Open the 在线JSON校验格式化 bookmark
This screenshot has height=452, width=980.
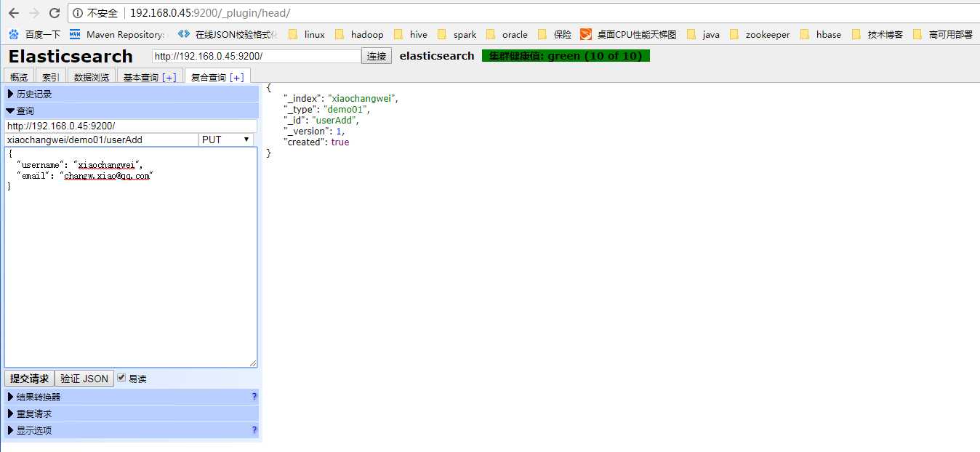point(228,34)
